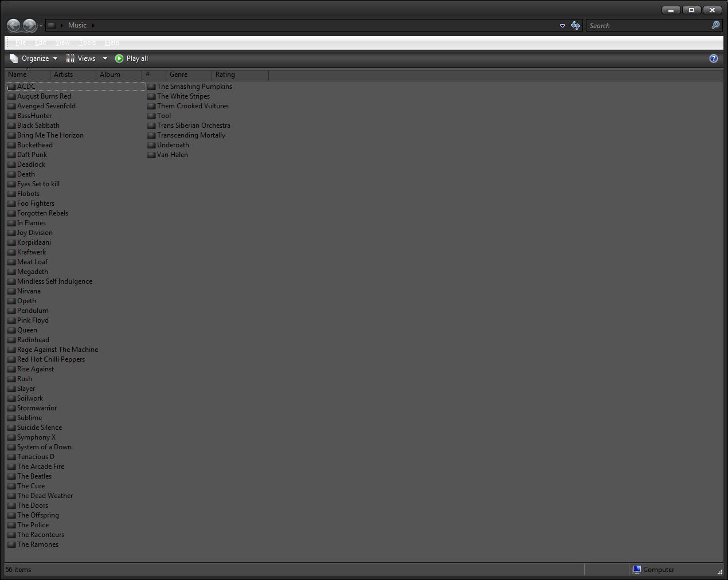This screenshot has height=580, width=728.
Task: Click the Forward navigation arrow
Action: click(x=29, y=25)
